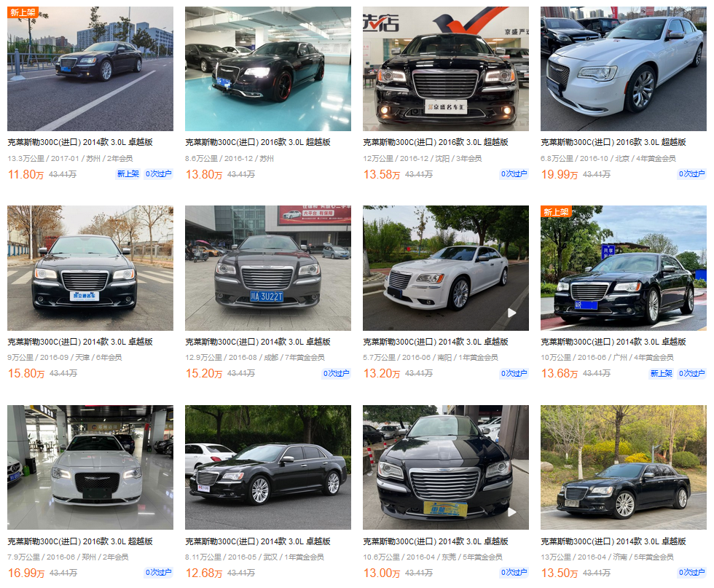The width and height of the screenshot is (714, 588).
Task: Click the 0次过户 tag on the 13.50万 listing
Action: point(691,573)
